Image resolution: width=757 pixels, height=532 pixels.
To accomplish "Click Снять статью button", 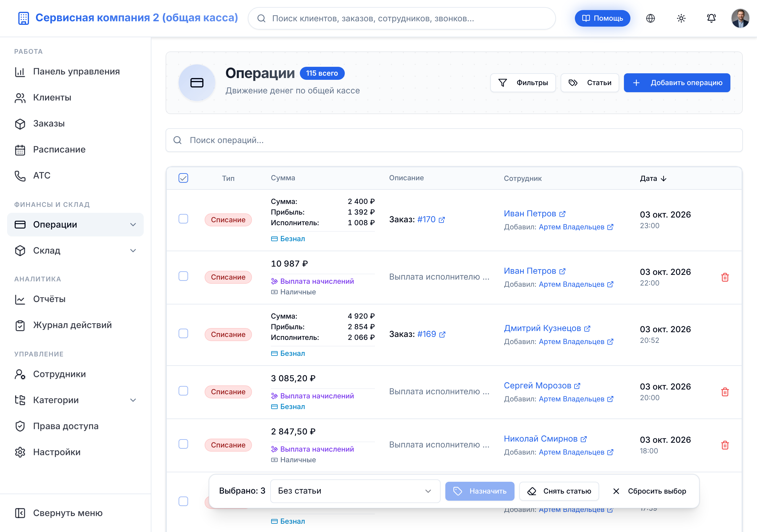I will 559,492.
